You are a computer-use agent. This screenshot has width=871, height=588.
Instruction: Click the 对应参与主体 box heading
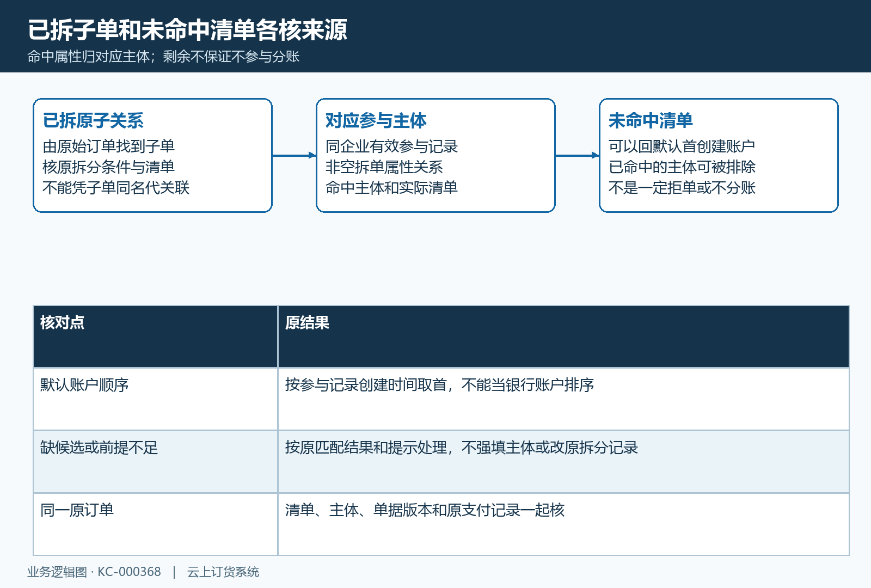pos(376,120)
